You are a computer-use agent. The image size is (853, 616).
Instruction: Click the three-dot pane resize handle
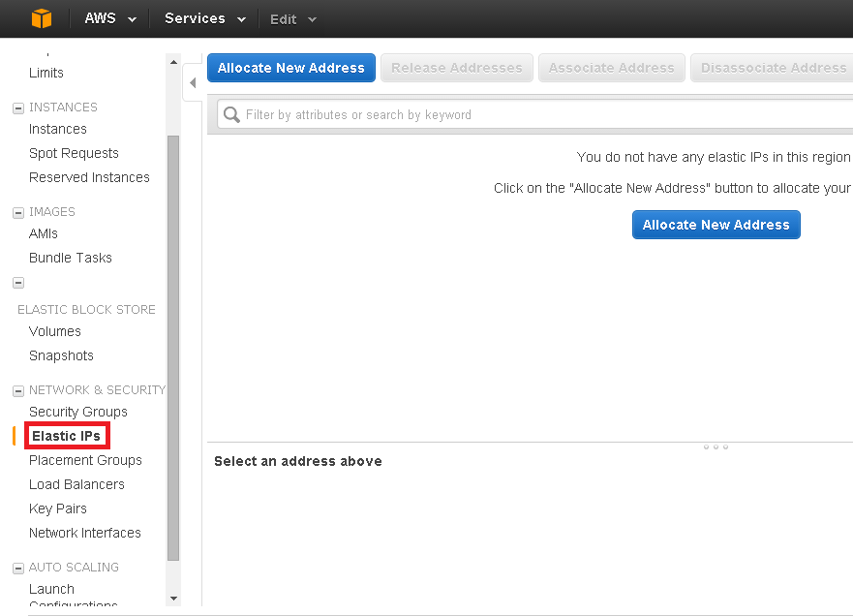[x=716, y=447]
